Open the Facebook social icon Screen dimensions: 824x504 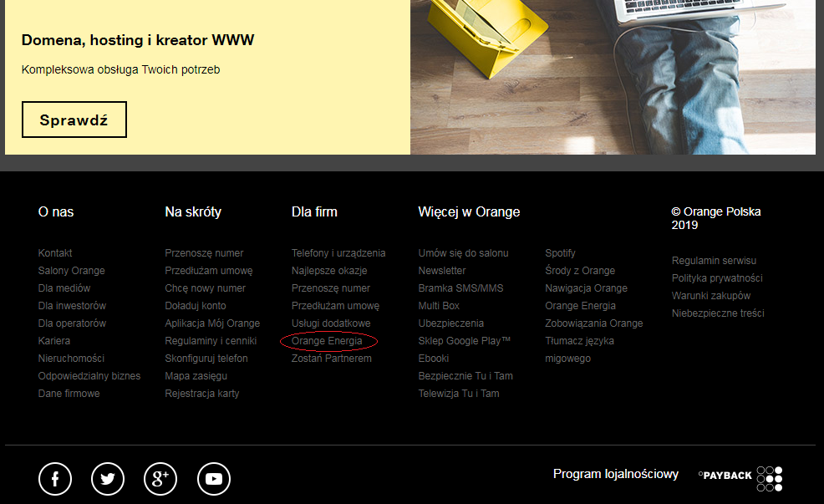[55, 479]
